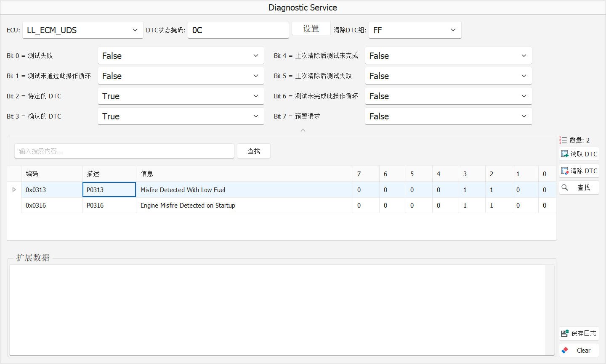Open the 清除DTC组 FF dropdown
Screen dimensions: 606x364
coord(415,30)
